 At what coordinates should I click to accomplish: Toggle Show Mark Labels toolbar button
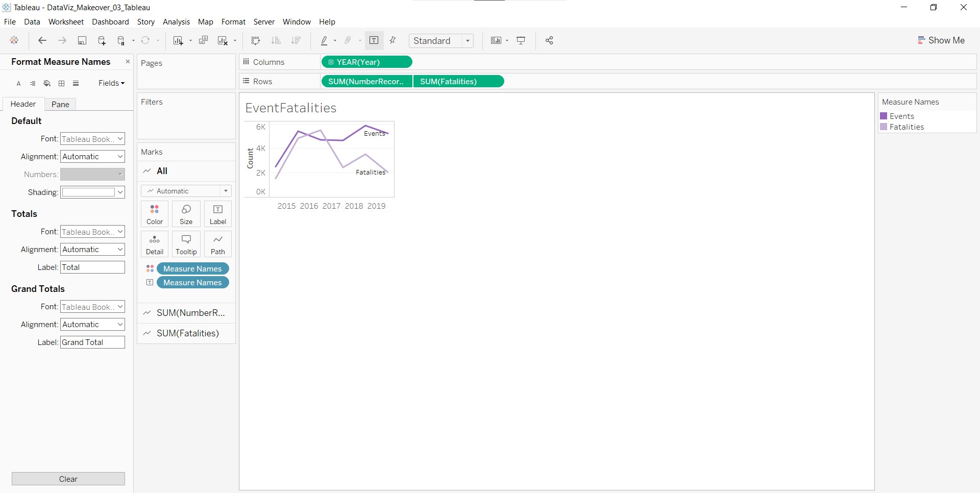[374, 41]
